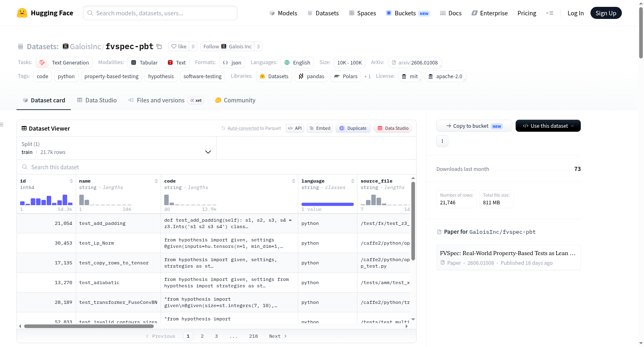Duplicate this dataset

353,128
